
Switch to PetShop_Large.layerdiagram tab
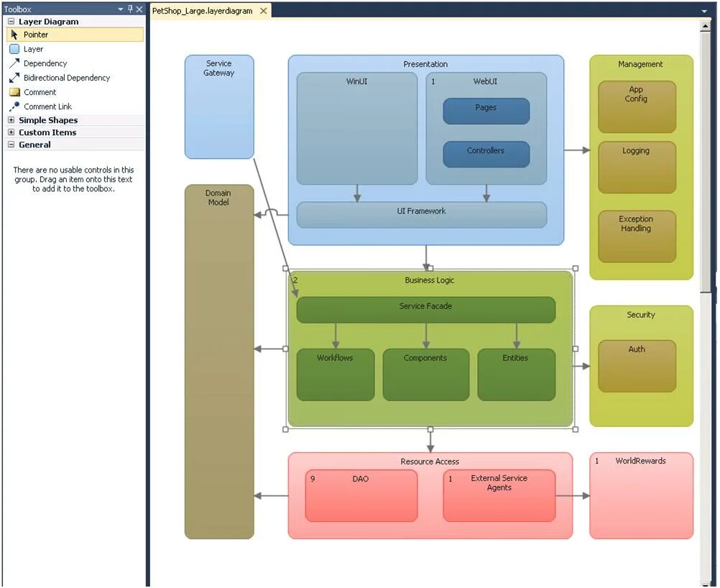click(x=202, y=11)
